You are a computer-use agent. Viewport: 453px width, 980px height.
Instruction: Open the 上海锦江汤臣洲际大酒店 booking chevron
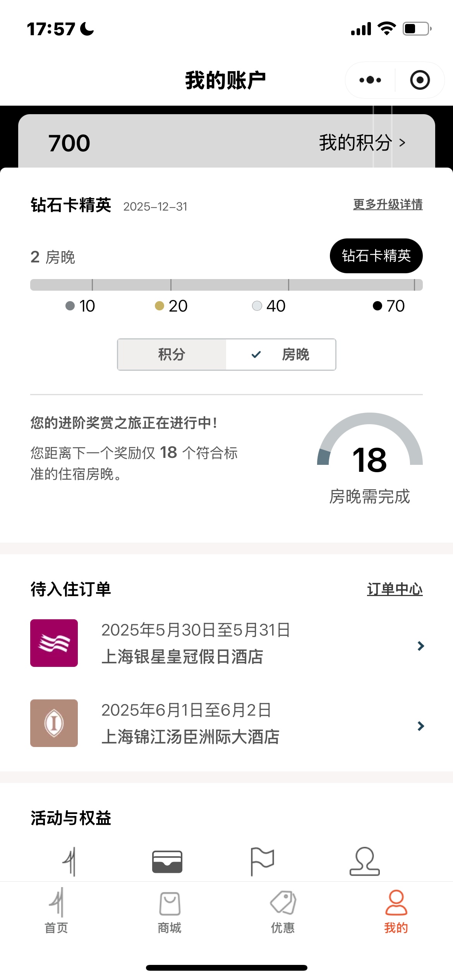421,726
